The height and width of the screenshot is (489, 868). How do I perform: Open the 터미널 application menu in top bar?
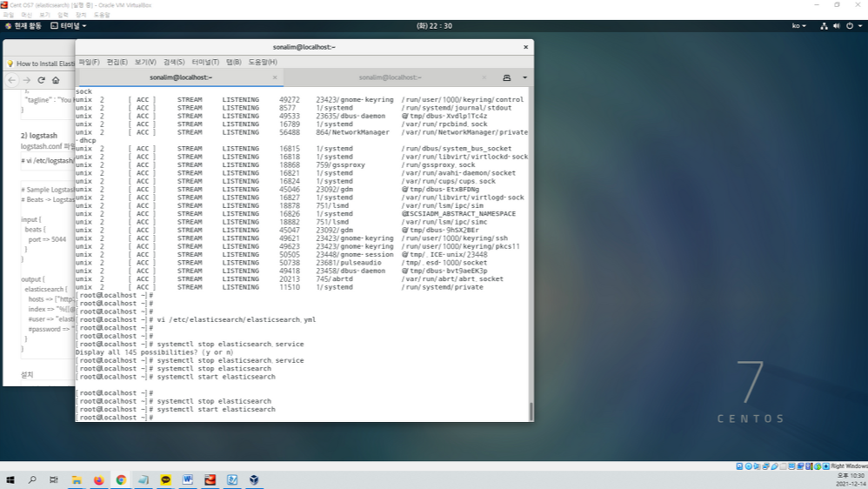point(69,26)
